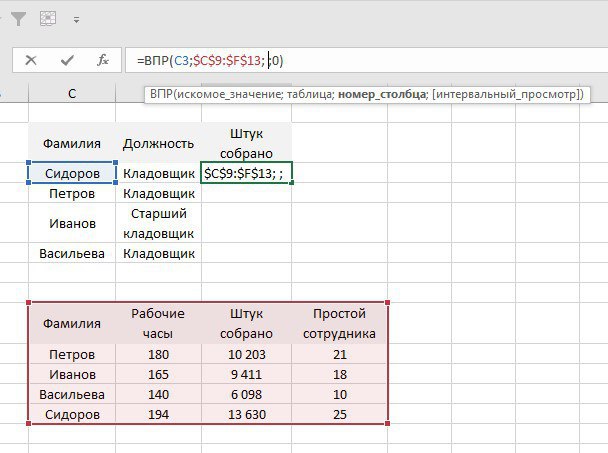608x453 pixels.
Task: Select 'Иванов' cell in lower table
Action: pyautogui.click(x=72, y=374)
